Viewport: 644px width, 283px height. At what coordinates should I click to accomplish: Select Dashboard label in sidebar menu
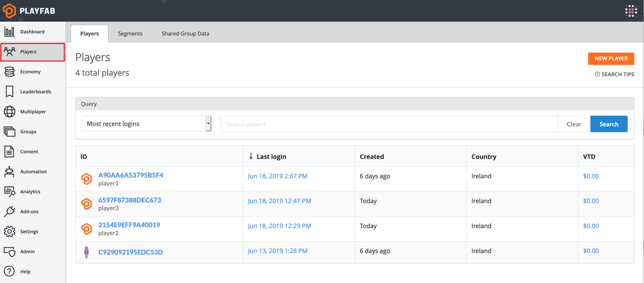coord(32,32)
